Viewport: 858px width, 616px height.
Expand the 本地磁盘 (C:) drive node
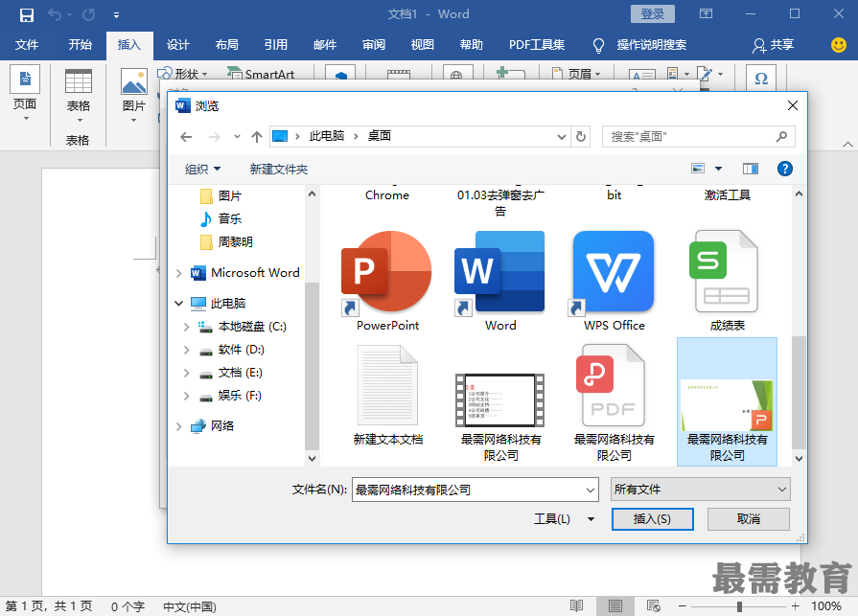click(x=187, y=327)
